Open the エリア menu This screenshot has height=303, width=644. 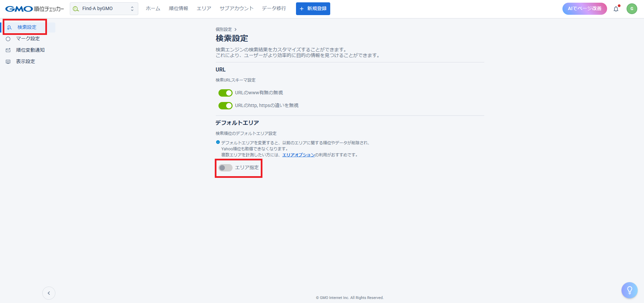(x=204, y=8)
